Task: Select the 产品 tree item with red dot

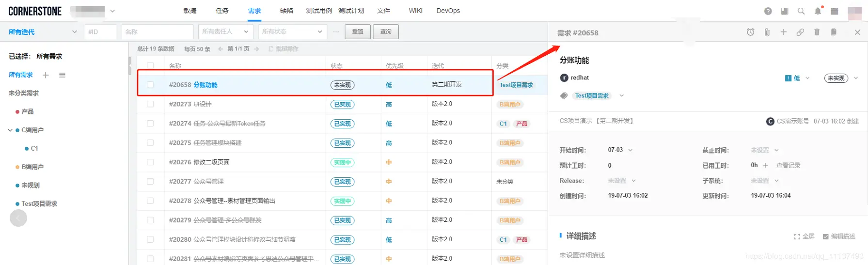Action: [28, 112]
